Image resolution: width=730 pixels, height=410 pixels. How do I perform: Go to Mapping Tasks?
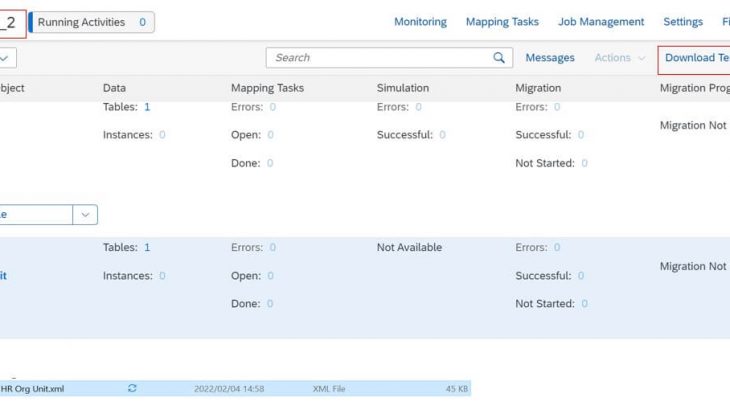click(502, 22)
